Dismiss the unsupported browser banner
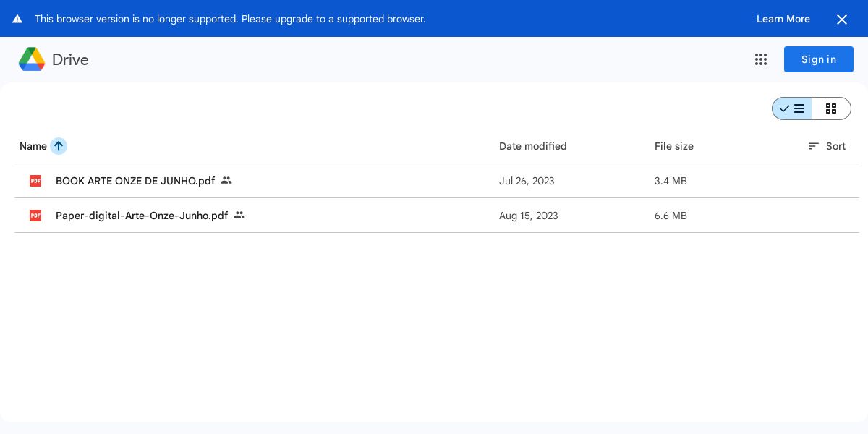This screenshot has width=868, height=434. tap(841, 20)
